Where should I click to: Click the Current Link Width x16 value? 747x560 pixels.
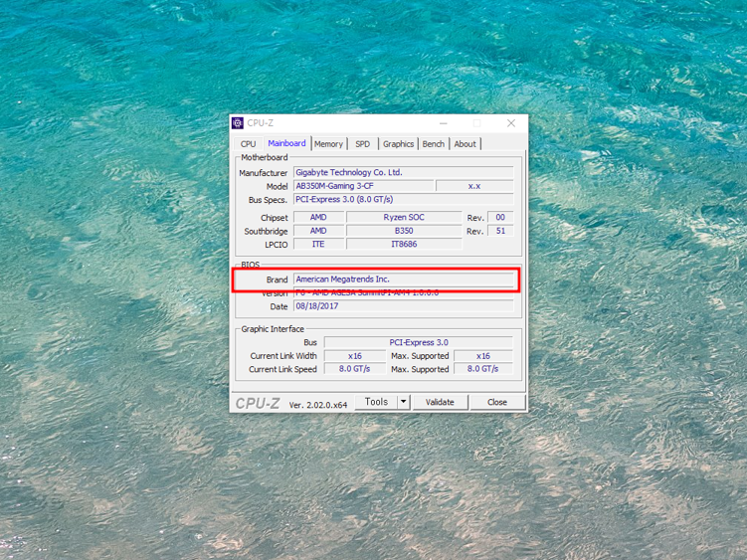[355, 356]
